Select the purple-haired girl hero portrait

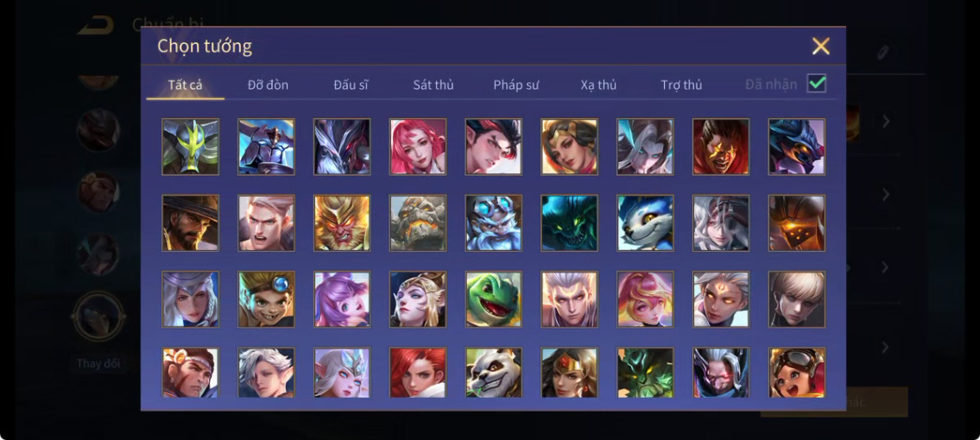(x=342, y=299)
